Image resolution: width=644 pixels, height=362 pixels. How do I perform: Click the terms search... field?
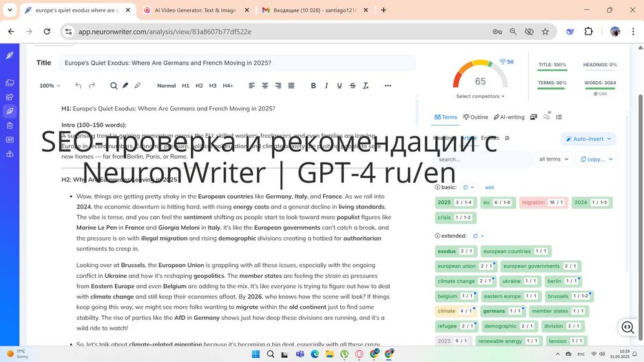click(x=483, y=159)
